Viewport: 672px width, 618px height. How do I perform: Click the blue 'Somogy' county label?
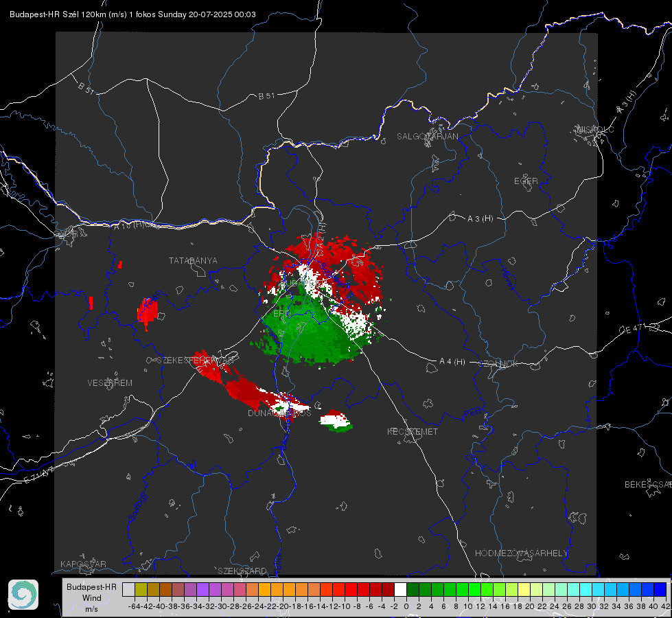point(138,507)
